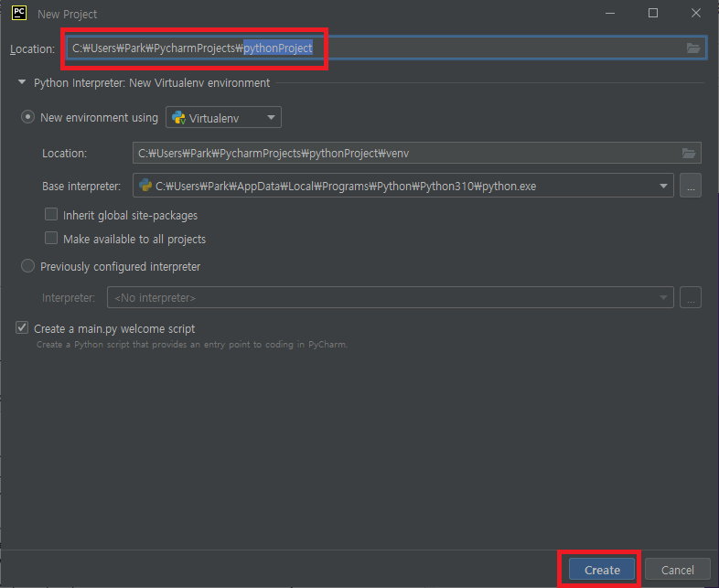Browse folder for virtualenv Location
This screenshot has height=588, width=719.
pos(688,153)
